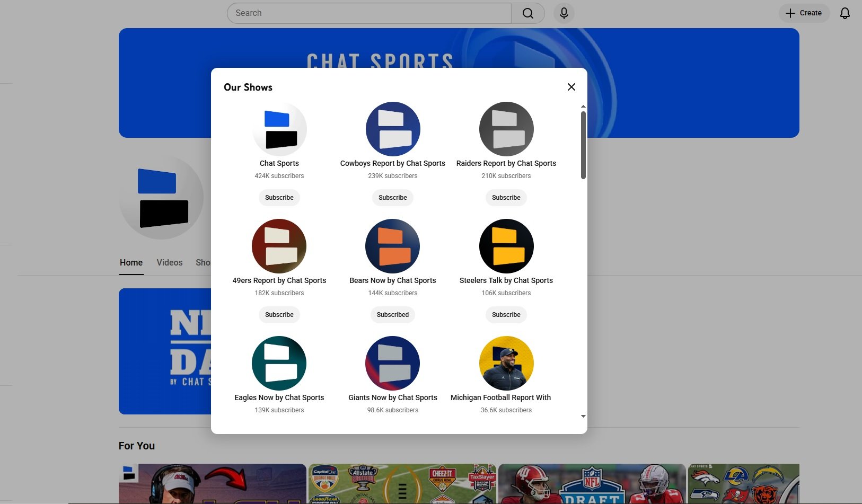Click the Giants Now channel avatar
The image size is (862, 504).
[392, 363]
